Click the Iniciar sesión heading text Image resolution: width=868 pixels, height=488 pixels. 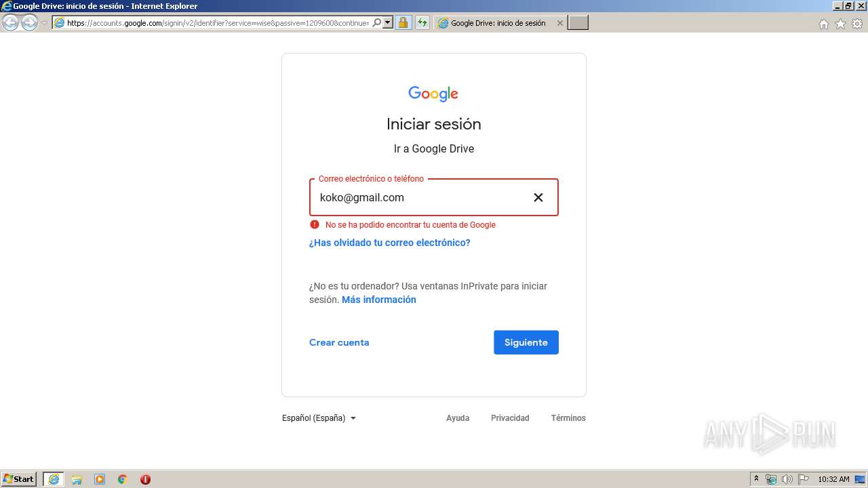point(434,124)
